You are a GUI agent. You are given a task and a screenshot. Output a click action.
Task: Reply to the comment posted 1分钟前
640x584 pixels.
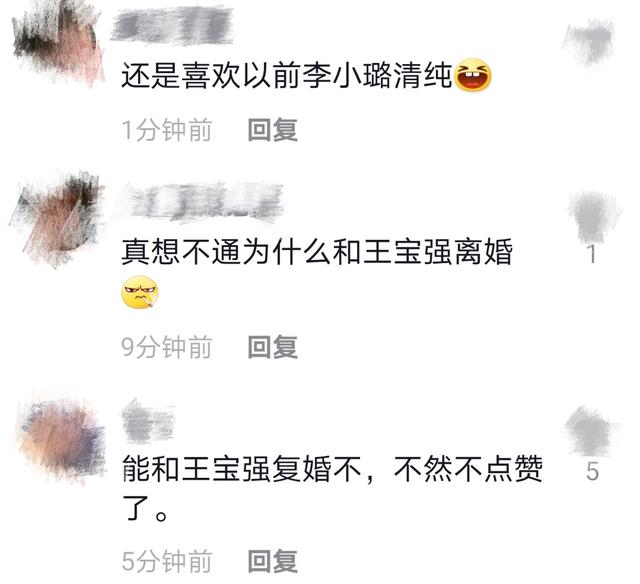tap(273, 130)
